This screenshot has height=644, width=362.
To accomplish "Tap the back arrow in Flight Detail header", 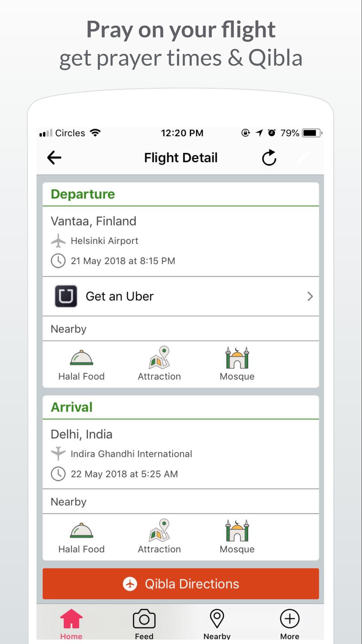I will pyautogui.click(x=54, y=158).
